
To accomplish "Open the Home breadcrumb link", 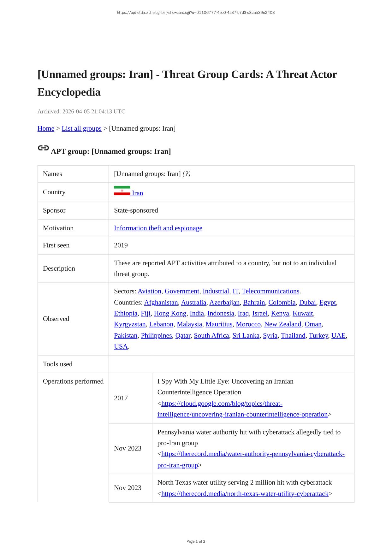I will [x=46, y=128].
